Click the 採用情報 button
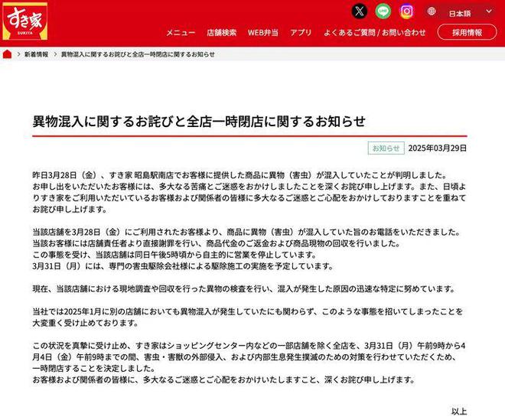Screen dimensions: 505x420 click(467, 32)
